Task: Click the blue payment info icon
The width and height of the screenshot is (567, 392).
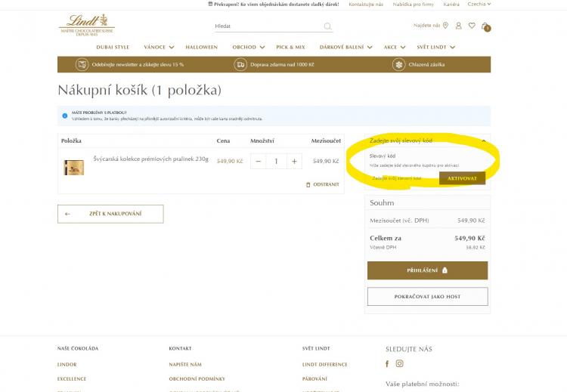Action: [x=65, y=116]
